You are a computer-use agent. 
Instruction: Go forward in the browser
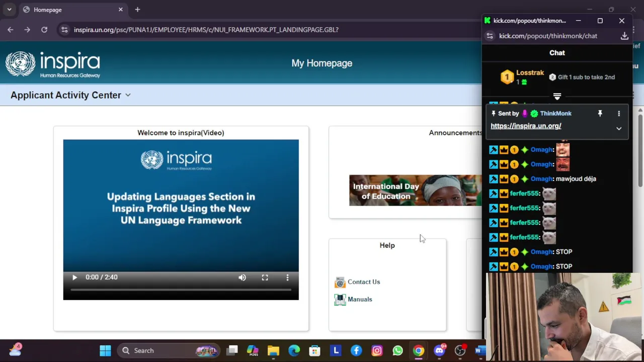(27, 30)
